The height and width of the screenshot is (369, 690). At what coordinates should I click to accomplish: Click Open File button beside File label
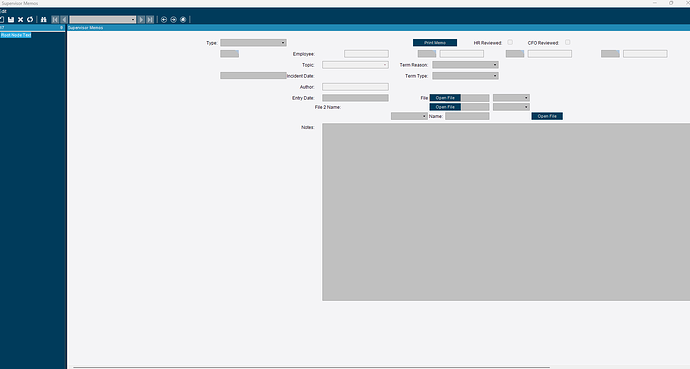click(445, 98)
